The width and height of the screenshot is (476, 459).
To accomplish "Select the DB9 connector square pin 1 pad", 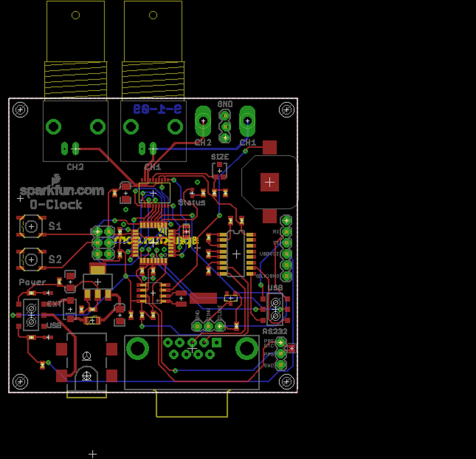I will click(216, 343).
